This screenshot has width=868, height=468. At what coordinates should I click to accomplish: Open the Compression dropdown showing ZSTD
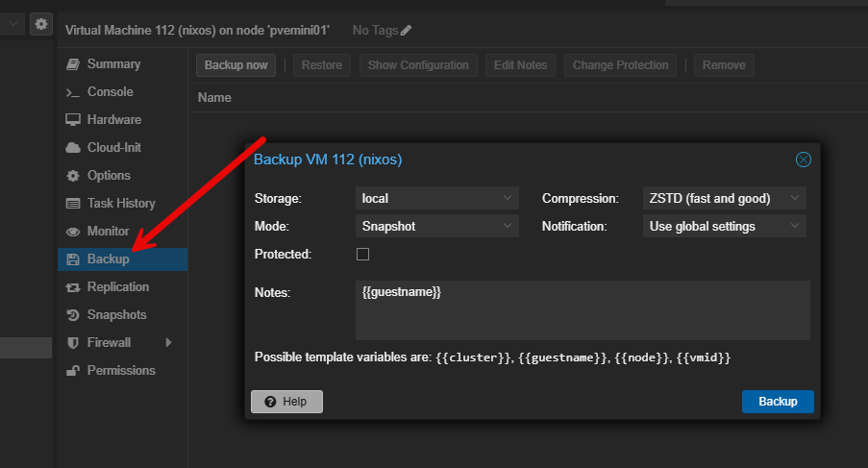click(x=724, y=198)
